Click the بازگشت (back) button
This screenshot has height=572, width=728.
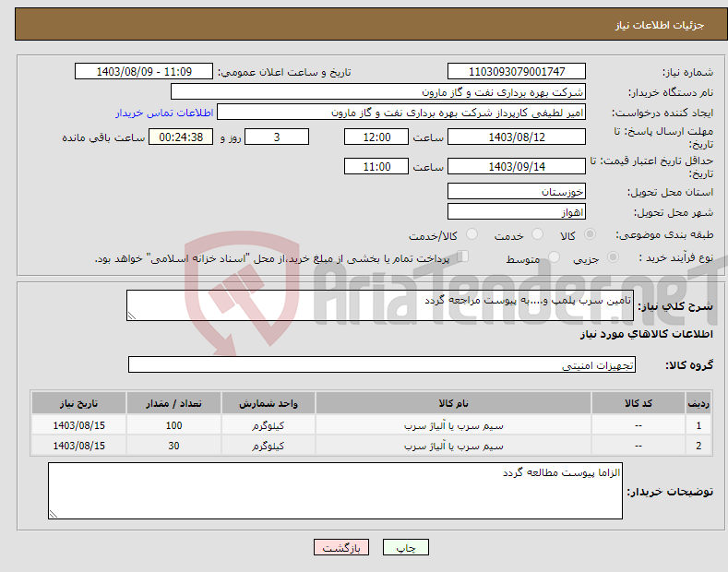[x=341, y=547]
